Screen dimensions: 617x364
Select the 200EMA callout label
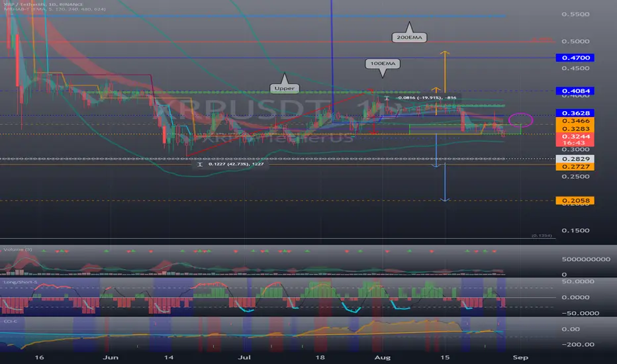coord(409,37)
